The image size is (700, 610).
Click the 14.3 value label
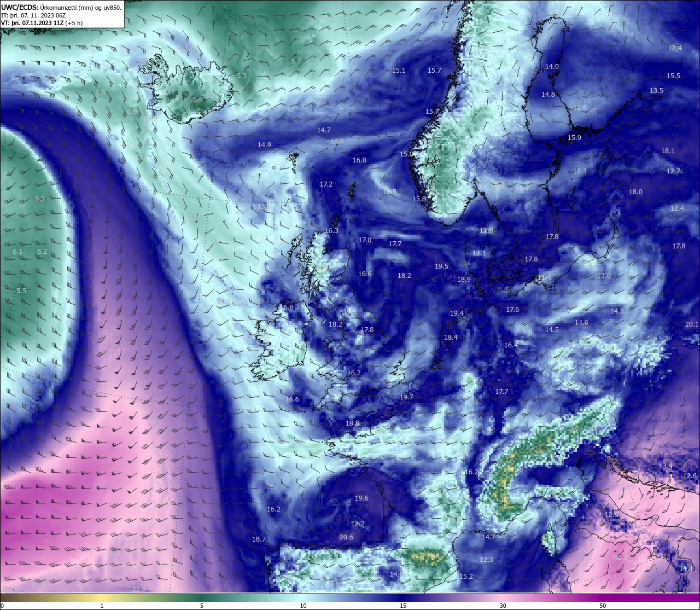click(x=617, y=311)
